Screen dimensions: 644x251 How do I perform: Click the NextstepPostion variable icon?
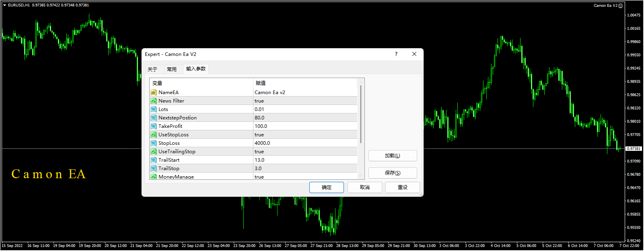153,118
